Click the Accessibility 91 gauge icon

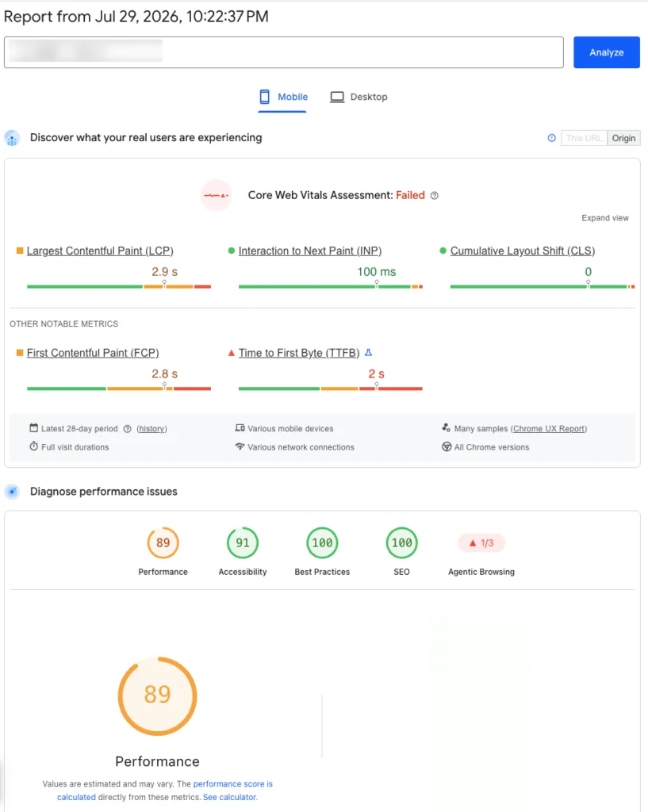(x=243, y=542)
